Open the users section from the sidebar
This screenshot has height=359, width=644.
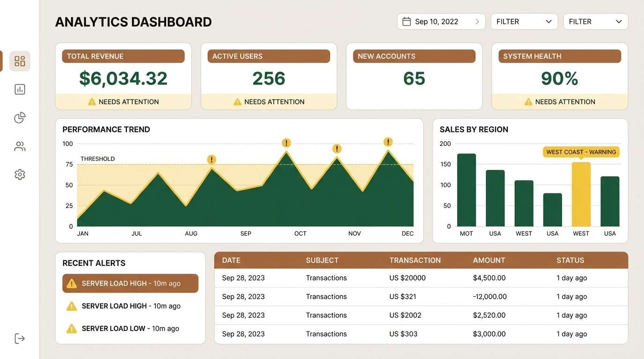click(19, 146)
